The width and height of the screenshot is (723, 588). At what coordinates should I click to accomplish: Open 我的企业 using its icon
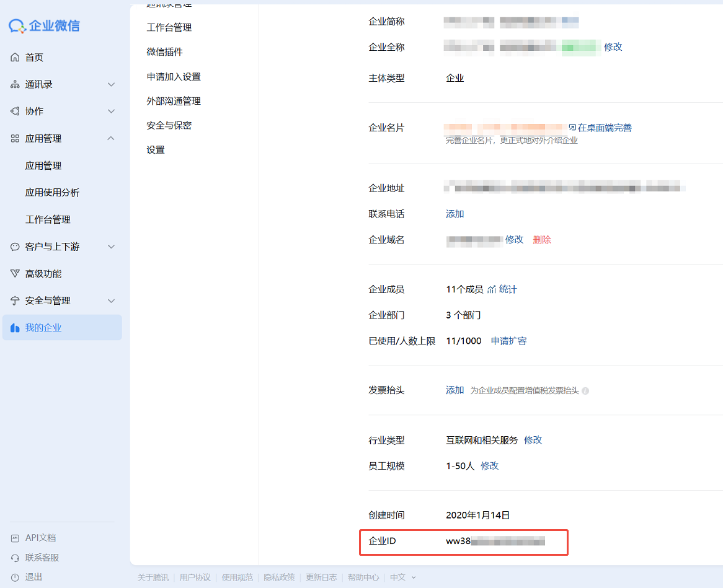(x=15, y=327)
